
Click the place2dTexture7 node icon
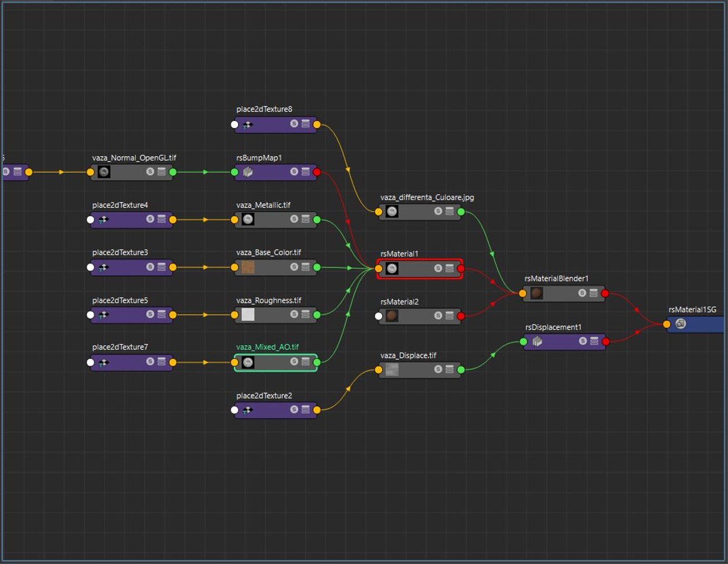coord(103,362)
